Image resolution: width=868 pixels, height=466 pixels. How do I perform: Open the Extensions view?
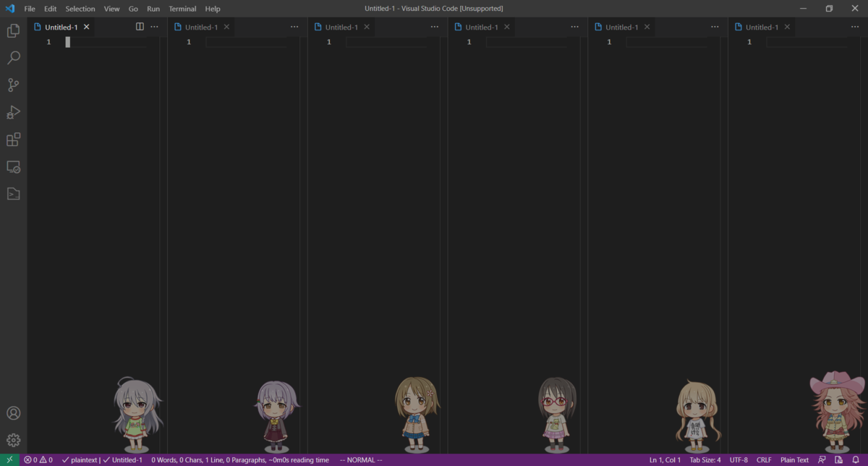click(13, 140)
